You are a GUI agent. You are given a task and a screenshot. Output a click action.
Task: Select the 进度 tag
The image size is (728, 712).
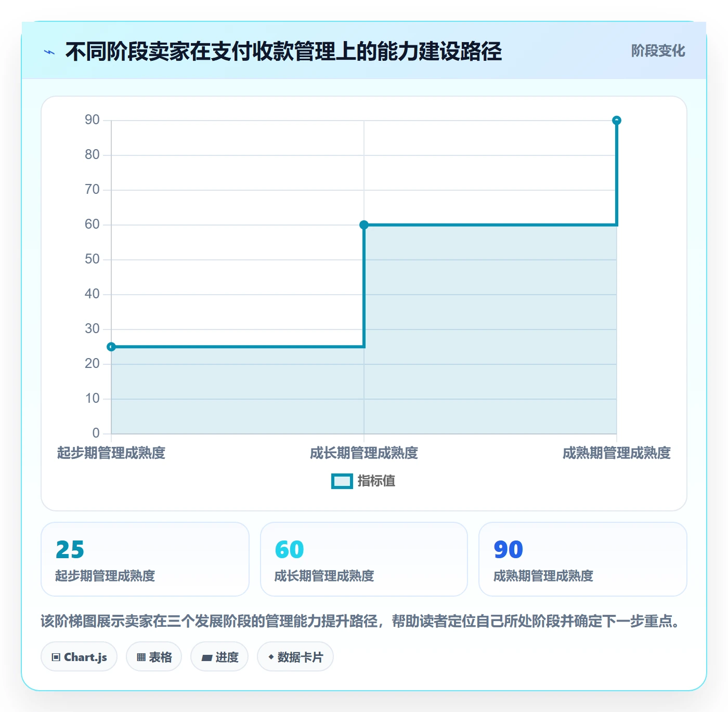[x=219, y=657]
